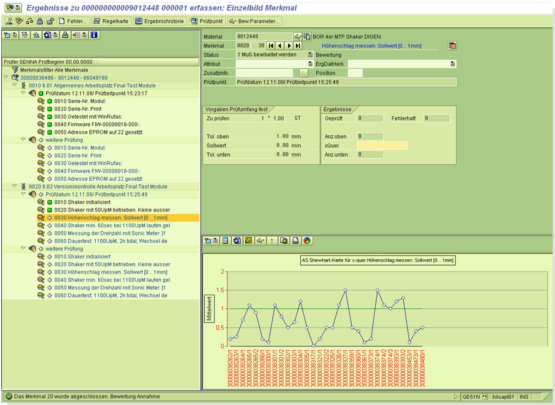Click red calendar icon beside characteristic text

pyautogui.click(x=452, y=46)
